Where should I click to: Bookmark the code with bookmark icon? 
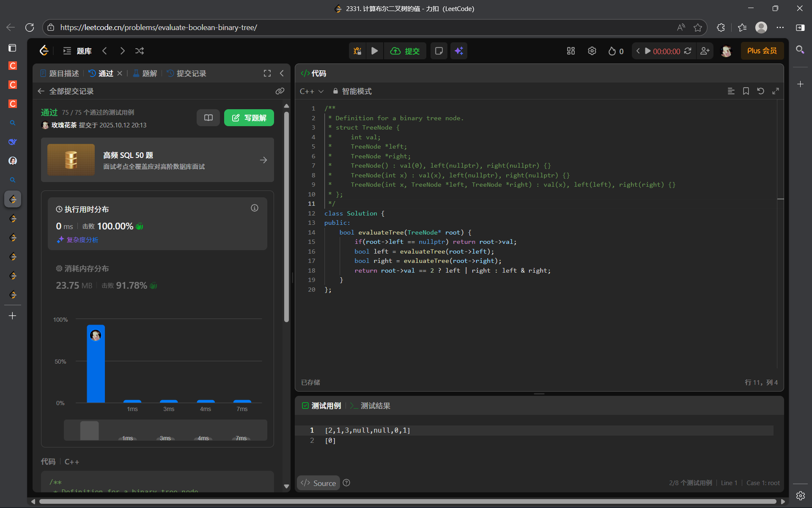pos(746,91)
